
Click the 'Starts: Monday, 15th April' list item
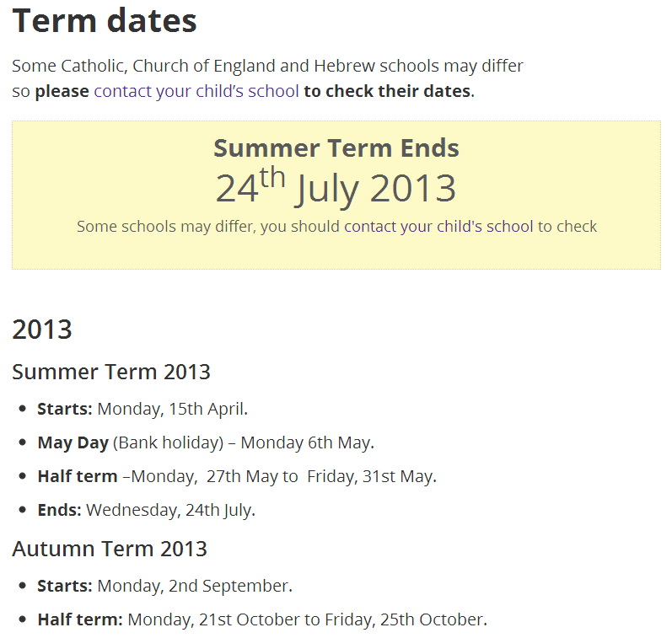pyautogui.click(x=142, y=409)
